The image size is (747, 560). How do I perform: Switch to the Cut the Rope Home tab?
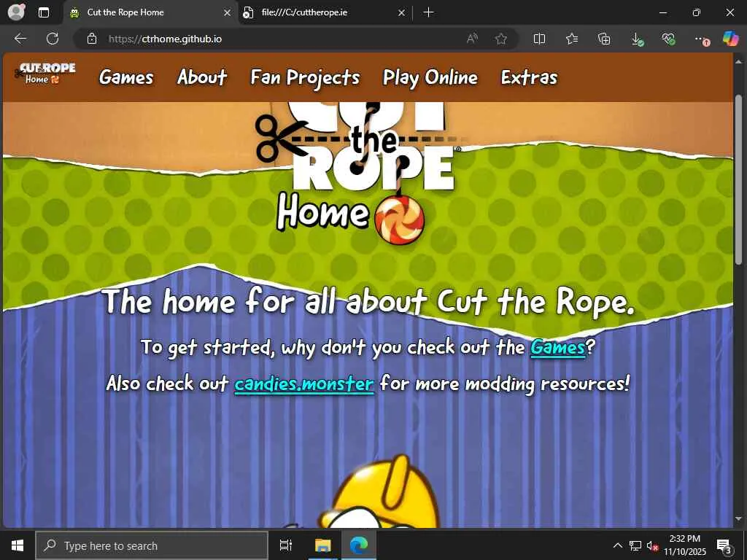[x=150, y=13]
